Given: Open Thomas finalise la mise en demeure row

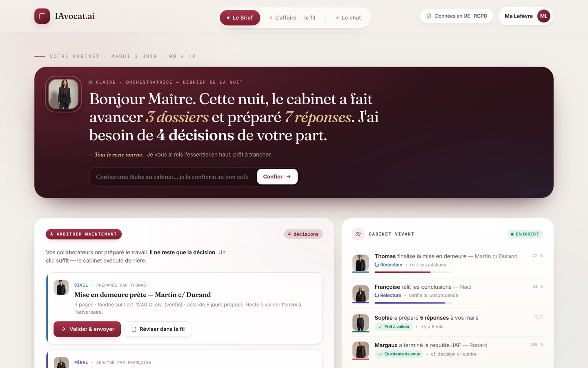Looking at the screenshot, I should pyautogui.click(x=448, y=263).
